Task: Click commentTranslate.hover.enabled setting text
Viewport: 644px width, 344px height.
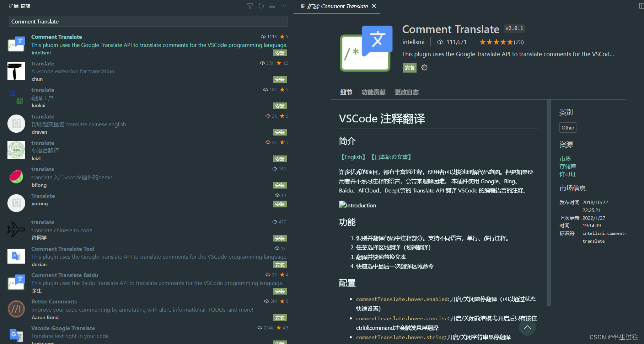Action: click(x=402, y=299)
